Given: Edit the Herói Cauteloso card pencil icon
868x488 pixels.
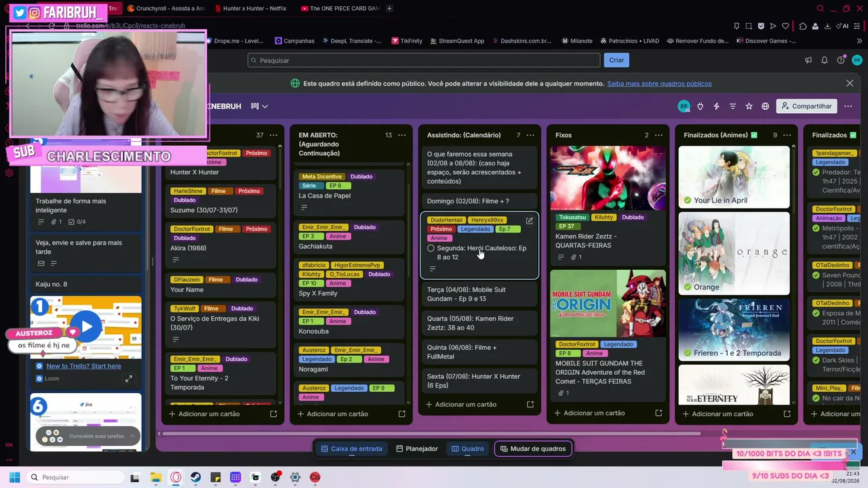Looking at the screenshot, I should coord(530,221).
